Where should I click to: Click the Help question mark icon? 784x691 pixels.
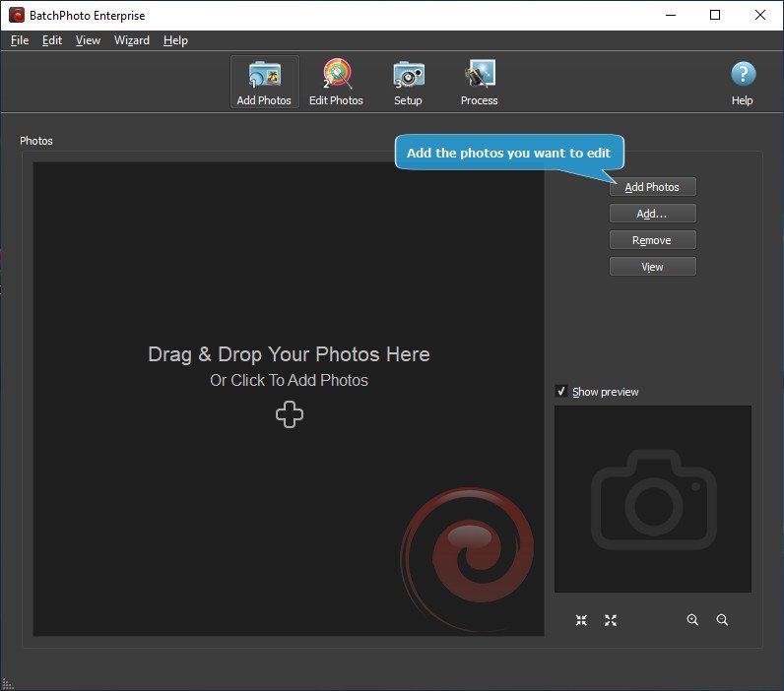pos(743,74)
